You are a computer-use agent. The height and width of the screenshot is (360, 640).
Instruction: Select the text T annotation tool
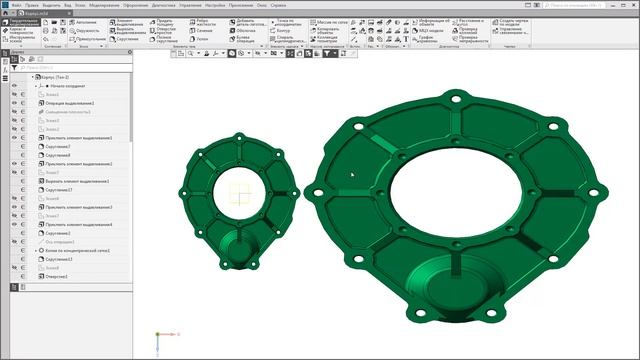point(406,39)
